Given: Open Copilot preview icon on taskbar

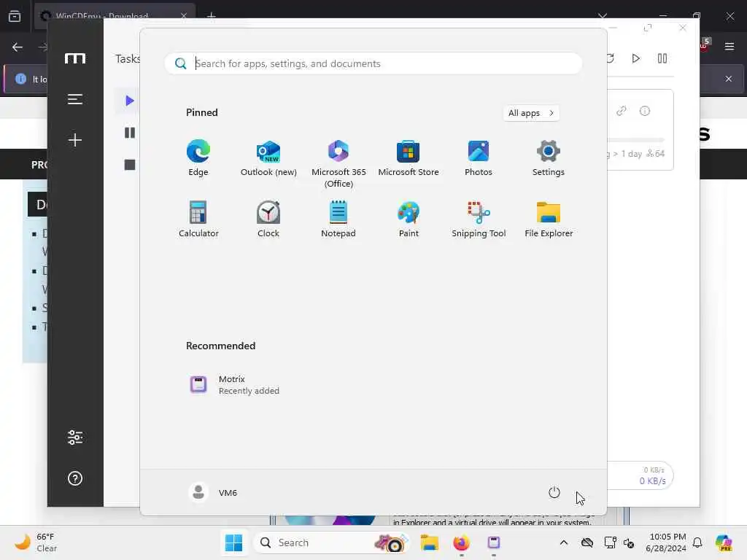Looking at the screenshot, I should click(724, 542).
